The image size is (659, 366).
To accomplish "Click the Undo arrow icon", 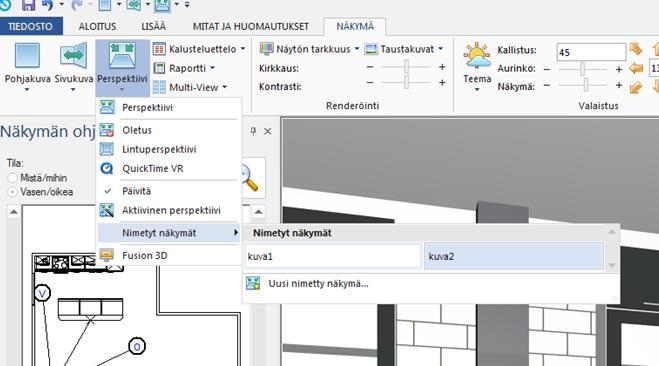I will [47, 5].
